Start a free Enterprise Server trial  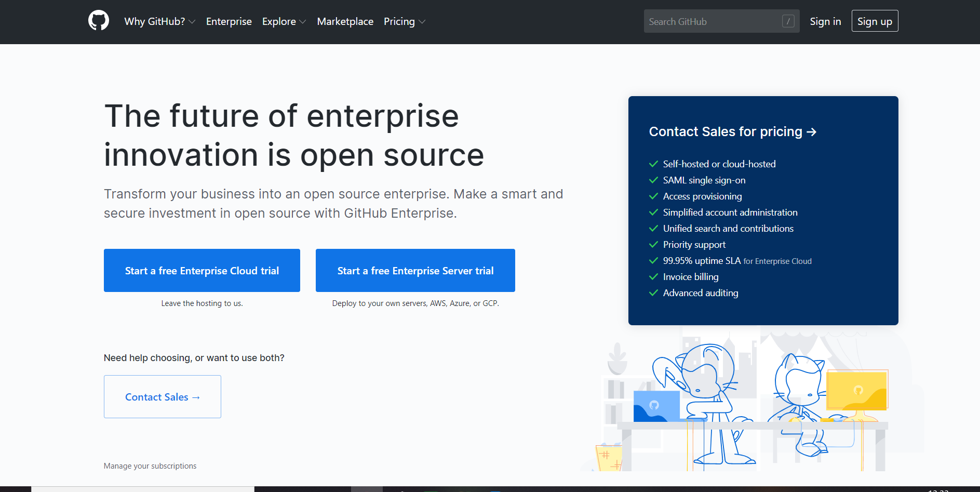[415, 270]
